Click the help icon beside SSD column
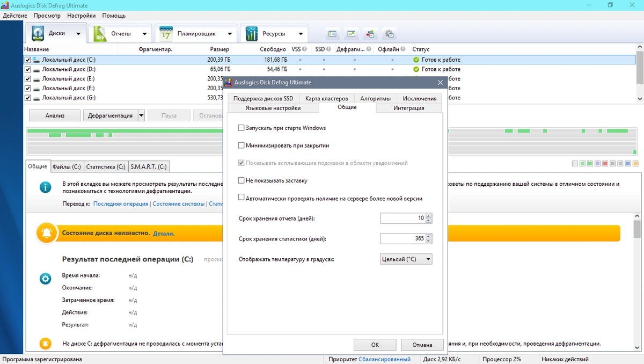 coord(329,49)
